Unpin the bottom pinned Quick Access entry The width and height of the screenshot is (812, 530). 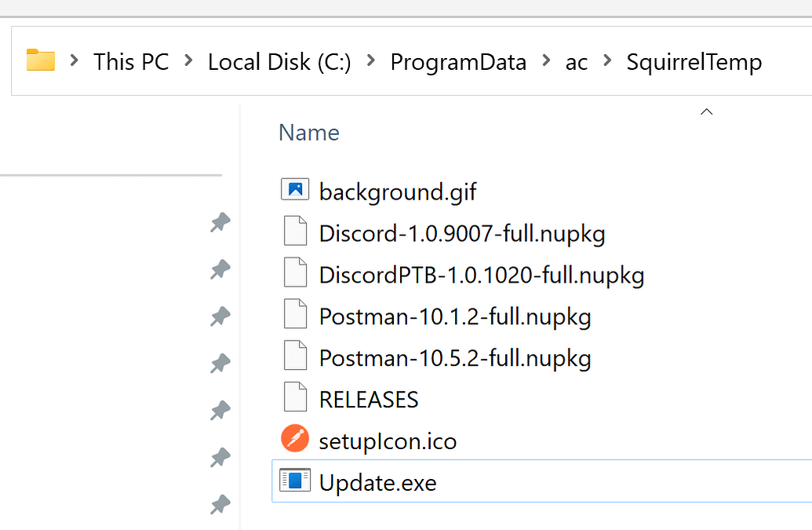pos(220,505)
